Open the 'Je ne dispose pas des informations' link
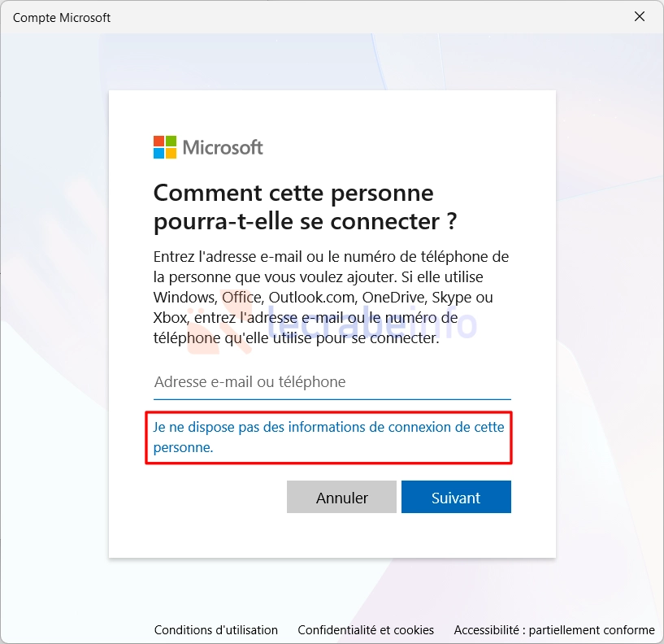664x644 pixels. click(328, 437)
